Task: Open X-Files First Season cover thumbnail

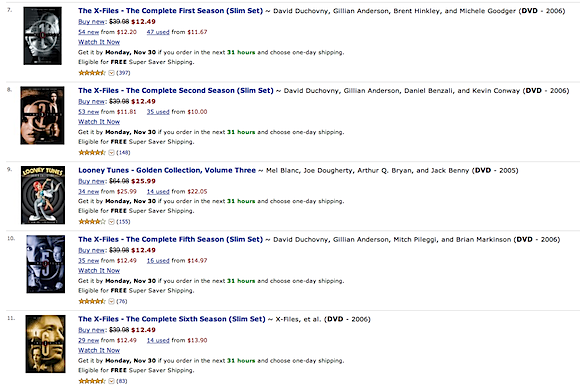Action: 43,36
